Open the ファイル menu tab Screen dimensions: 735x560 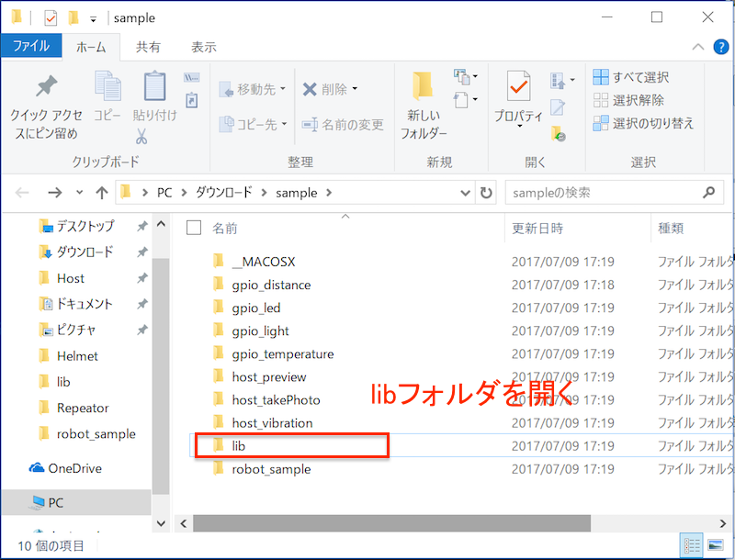pyautogui.click(x=31, y=47)
